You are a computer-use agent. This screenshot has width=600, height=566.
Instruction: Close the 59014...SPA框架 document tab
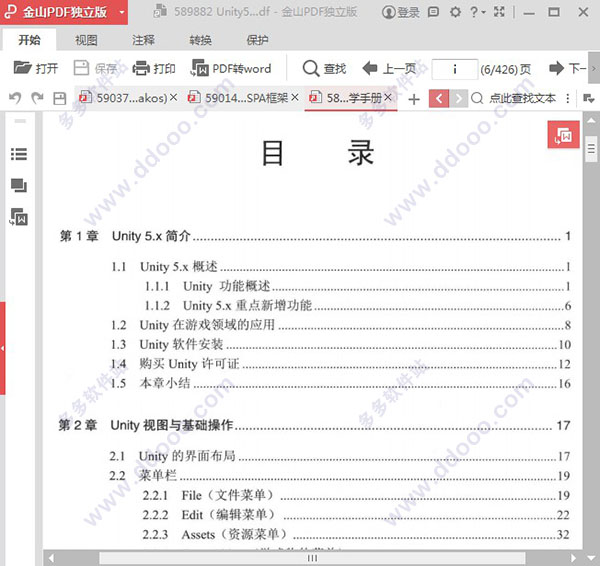coord(295,98)
